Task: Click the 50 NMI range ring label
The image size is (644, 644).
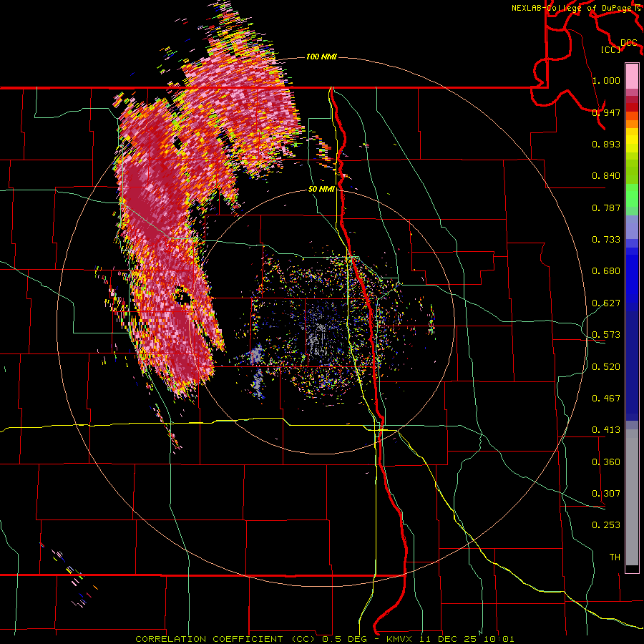Action: click(x=321, y=189)
